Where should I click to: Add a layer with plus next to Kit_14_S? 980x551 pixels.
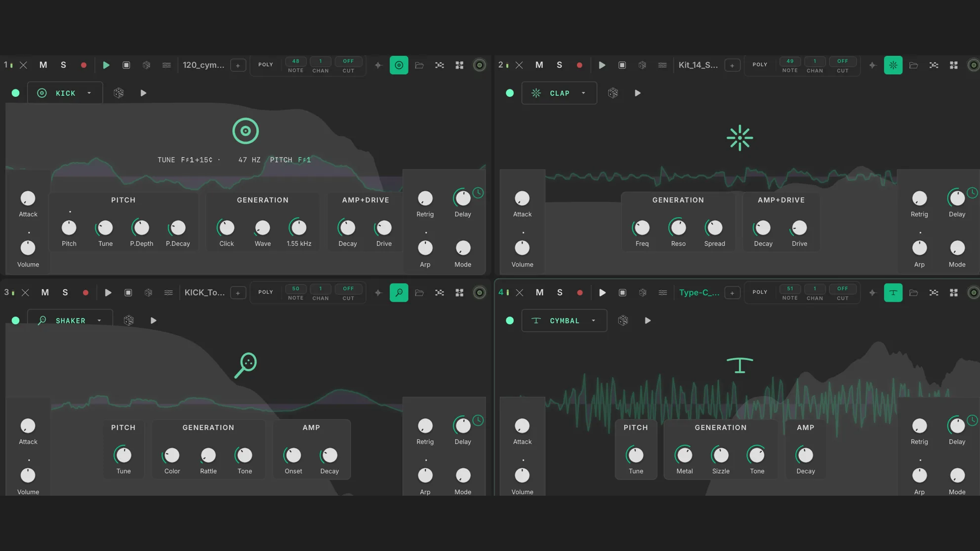[732, 65]
